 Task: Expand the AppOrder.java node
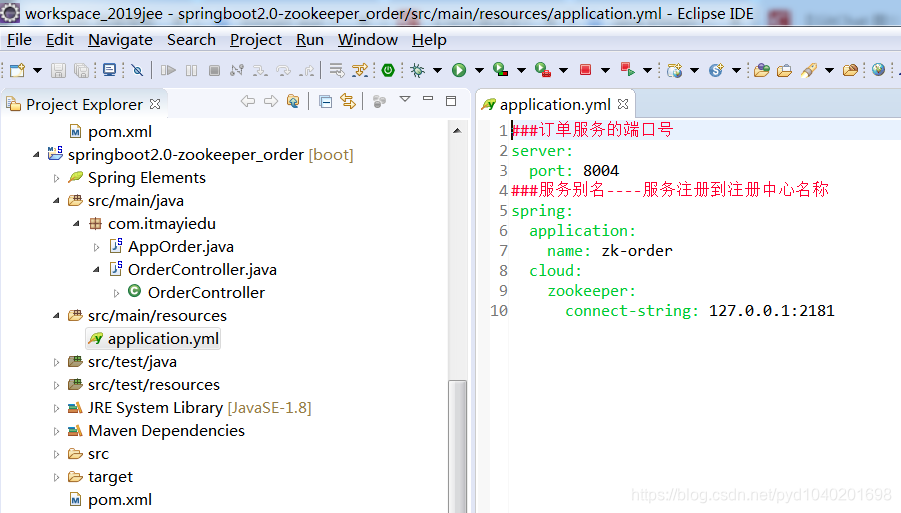[x=97, y=247]
